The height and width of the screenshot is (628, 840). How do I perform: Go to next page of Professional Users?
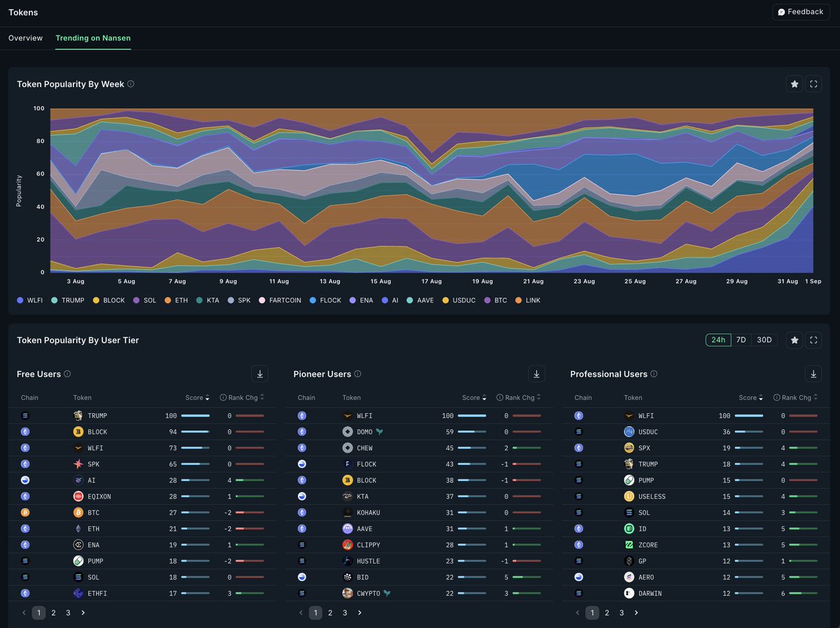(x=636, y=613)
